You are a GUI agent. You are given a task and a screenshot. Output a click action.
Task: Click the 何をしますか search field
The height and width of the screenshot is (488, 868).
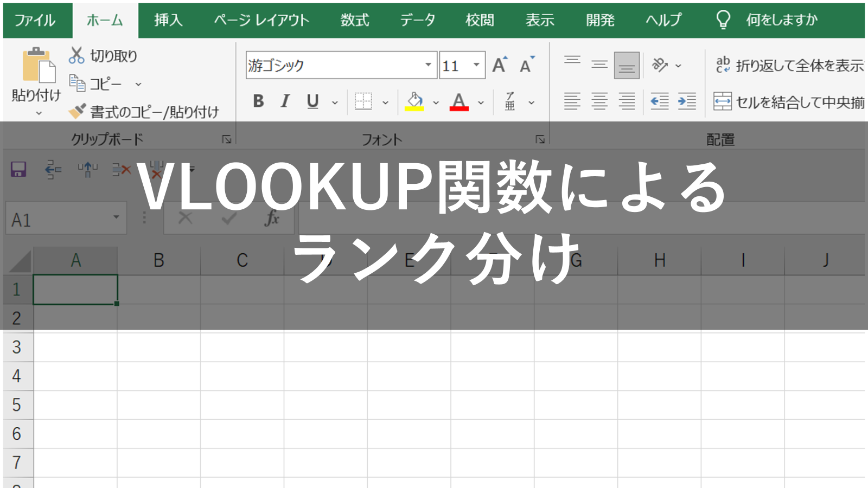coord(782,20)
